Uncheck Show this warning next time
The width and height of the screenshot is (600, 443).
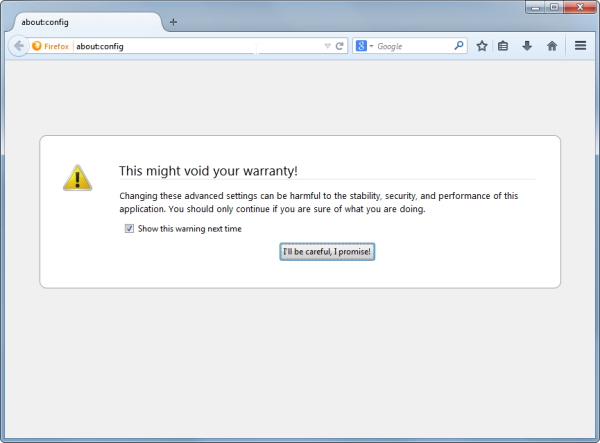(129, 229)
